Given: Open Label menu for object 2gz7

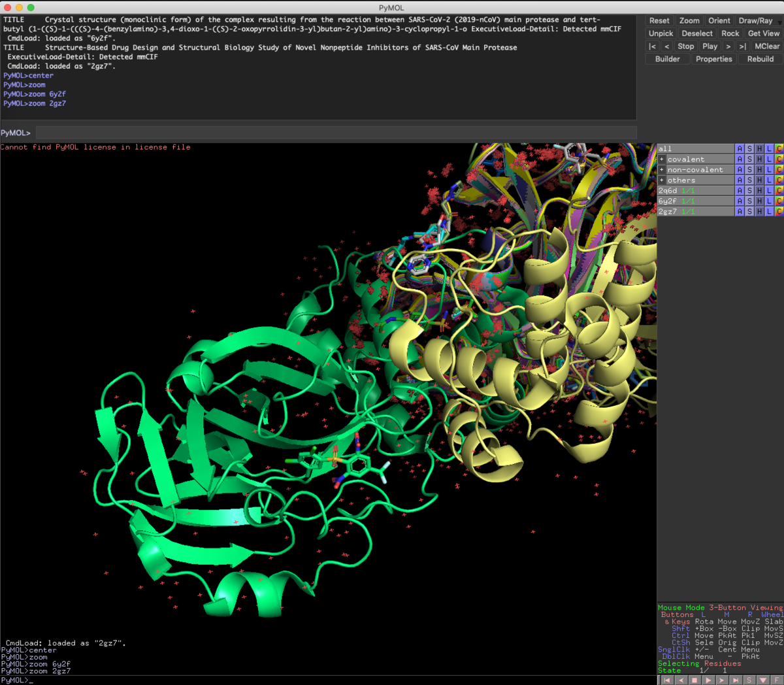Looking at the screenshot, I should [x=769, y=212].
